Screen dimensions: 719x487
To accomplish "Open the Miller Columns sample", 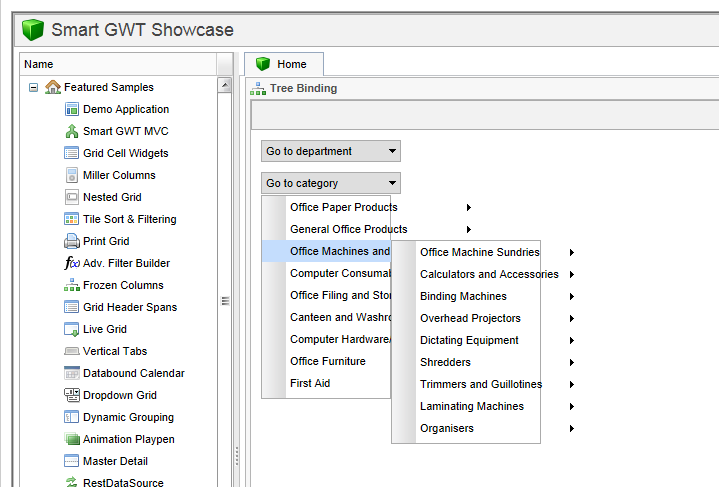I will [119, 175].
